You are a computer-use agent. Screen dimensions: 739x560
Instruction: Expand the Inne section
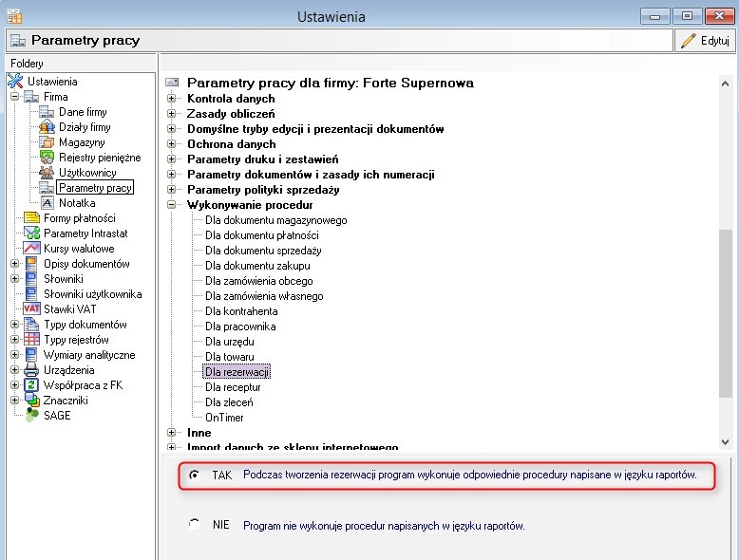click(172, 433)
